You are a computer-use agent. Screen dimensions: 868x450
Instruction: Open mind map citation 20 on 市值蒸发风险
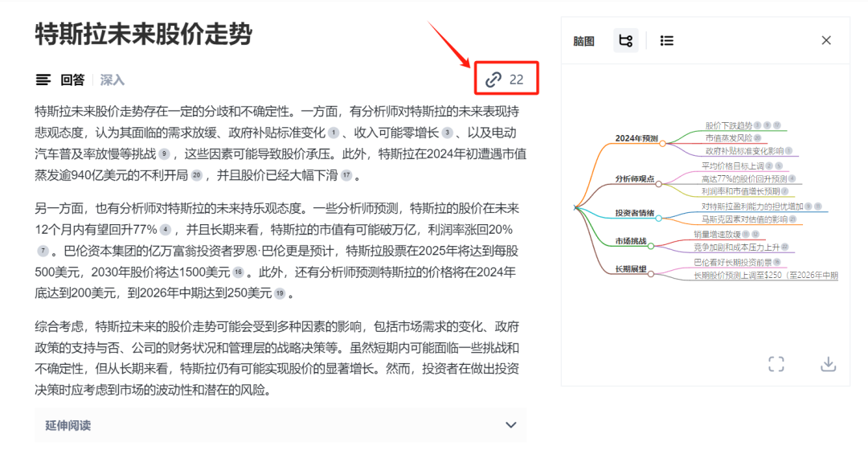click(757, 138)
